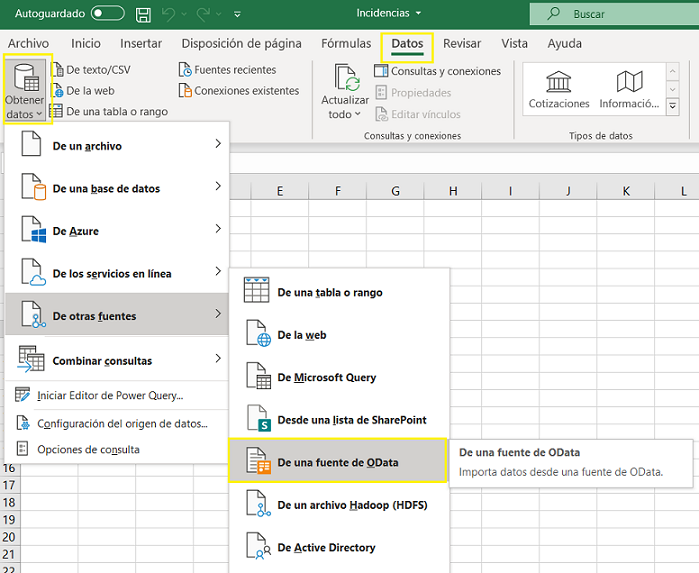Open the Fórmulas ribbon tab
This screenshot has height=573, width=699.
(x=346, y=44)
